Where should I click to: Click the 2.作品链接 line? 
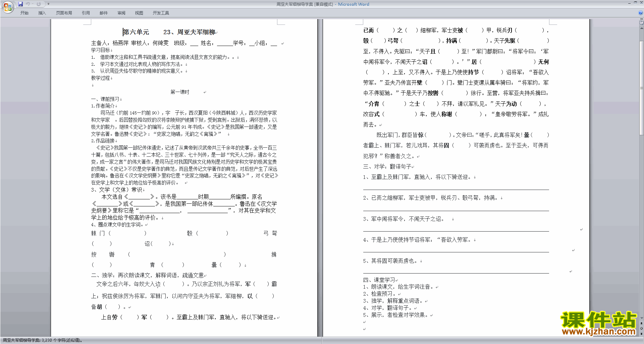tap(103, 141)
